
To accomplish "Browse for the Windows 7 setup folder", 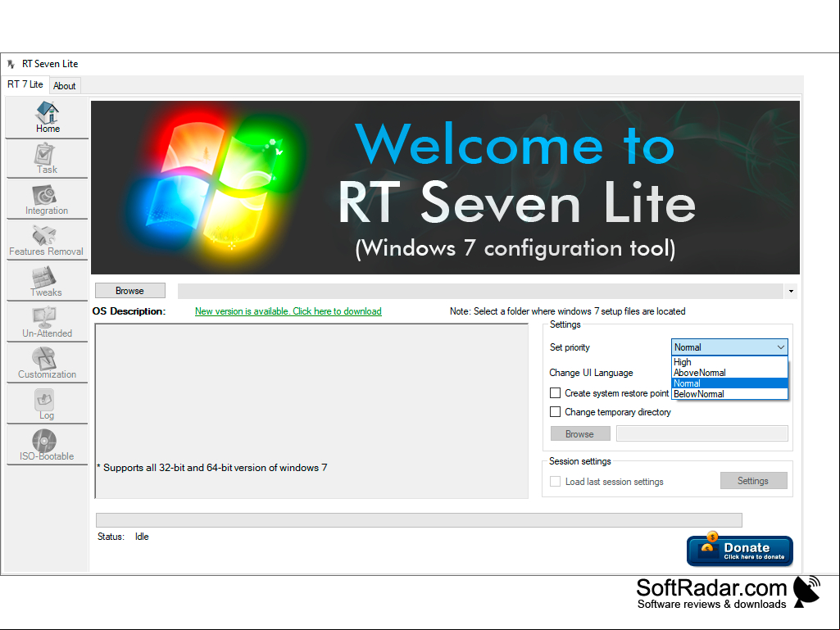I will tap(129, 291).
